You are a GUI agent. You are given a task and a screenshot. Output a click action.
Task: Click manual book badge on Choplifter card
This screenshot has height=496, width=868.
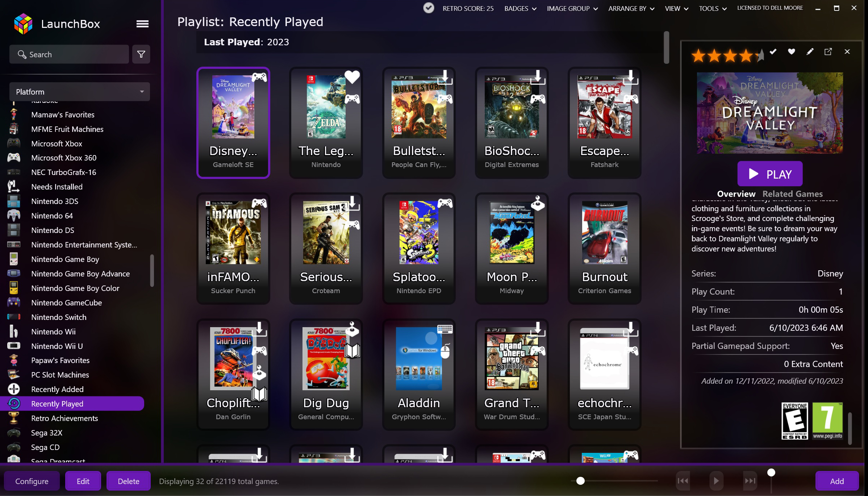pyautogui.click(x=259, y=394)
